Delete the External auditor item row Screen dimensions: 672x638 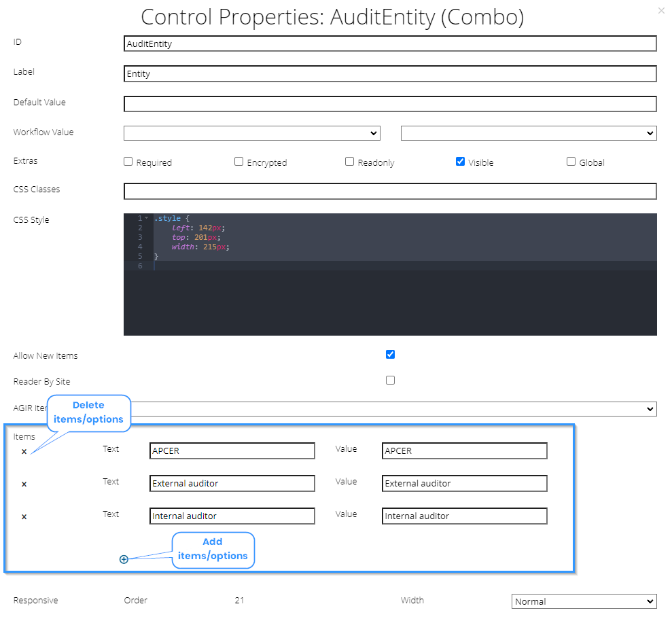click(x=24, y=484)
